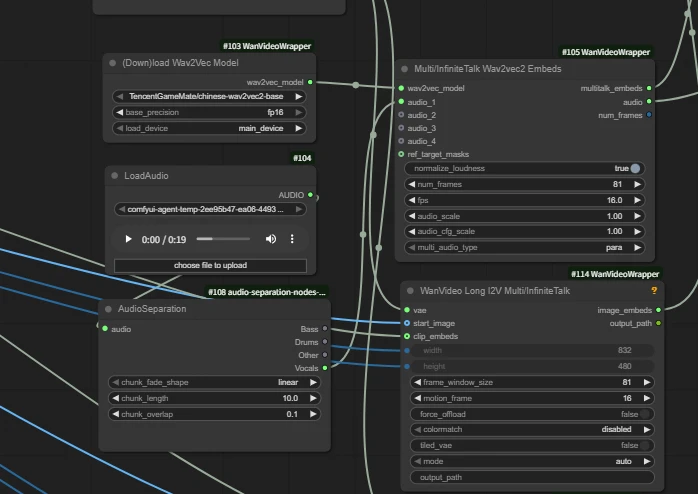Click the help question mark icon
698x494 pixels.
[x=653, y=290]
